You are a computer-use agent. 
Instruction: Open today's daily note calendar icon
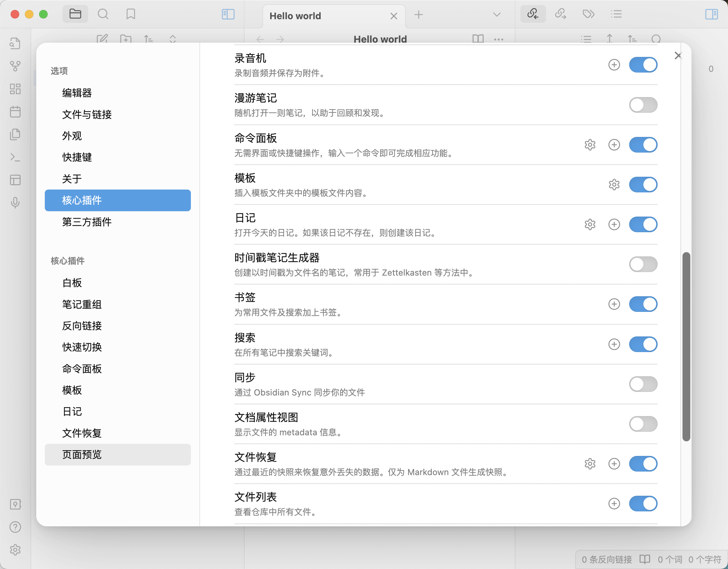(x=15, y=112)
